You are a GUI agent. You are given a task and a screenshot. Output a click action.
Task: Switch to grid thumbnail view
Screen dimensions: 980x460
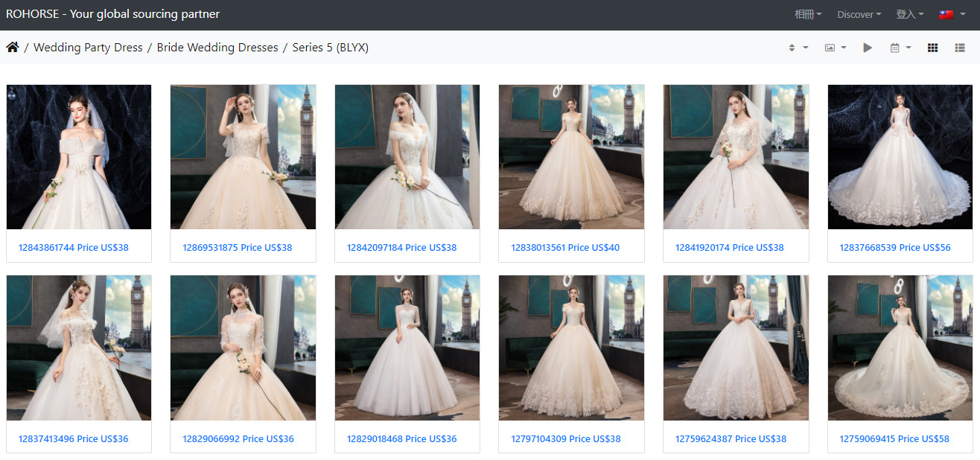(932, 48)
